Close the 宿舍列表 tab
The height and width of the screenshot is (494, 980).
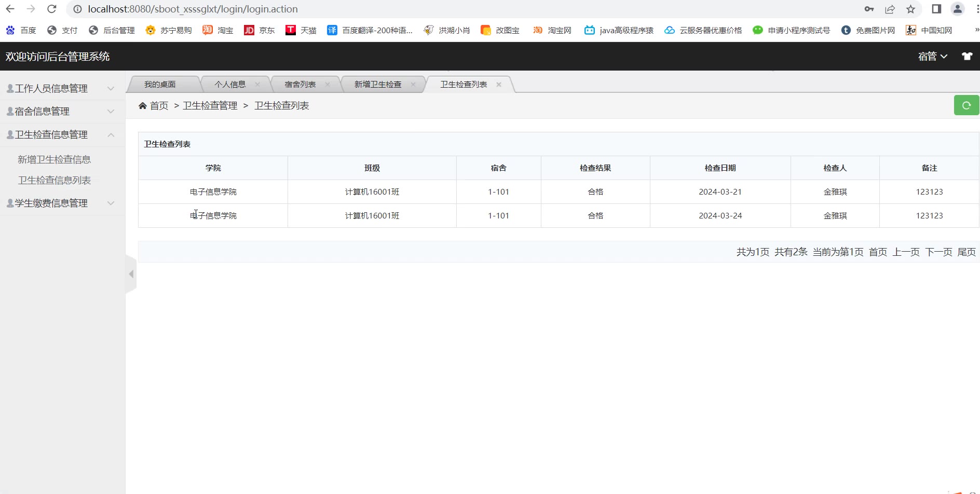click(x=328, y=85)
